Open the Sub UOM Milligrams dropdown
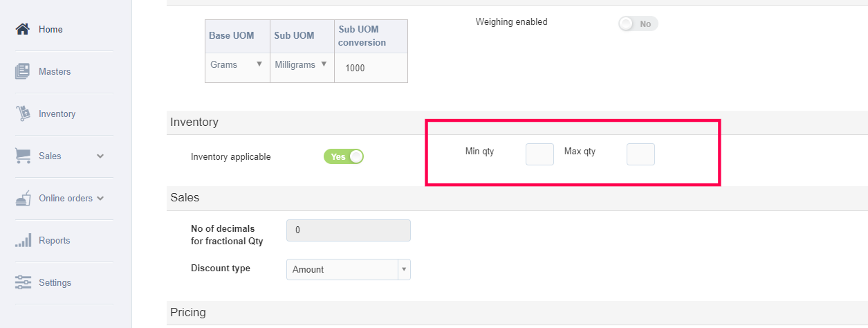The width and height of the screenshot is (868, 328). (302, 64)
